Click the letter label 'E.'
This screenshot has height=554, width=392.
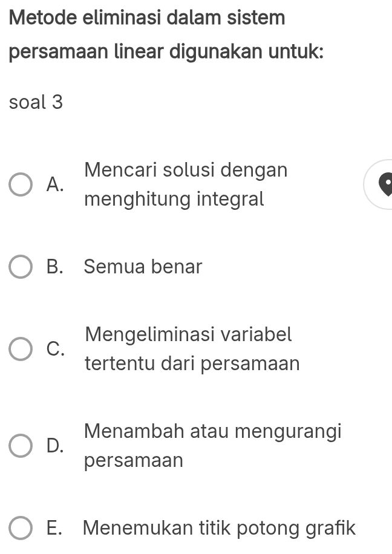click(56, 527)
